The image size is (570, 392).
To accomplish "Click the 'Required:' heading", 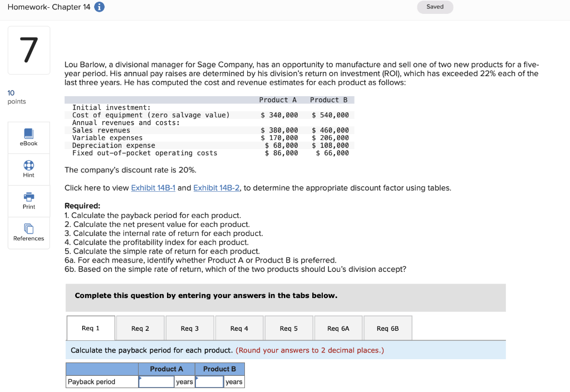I will tap(82, 206).
